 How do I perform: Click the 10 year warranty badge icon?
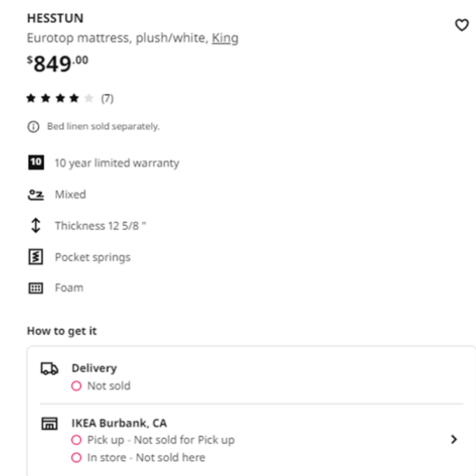(x=36, y=162)
